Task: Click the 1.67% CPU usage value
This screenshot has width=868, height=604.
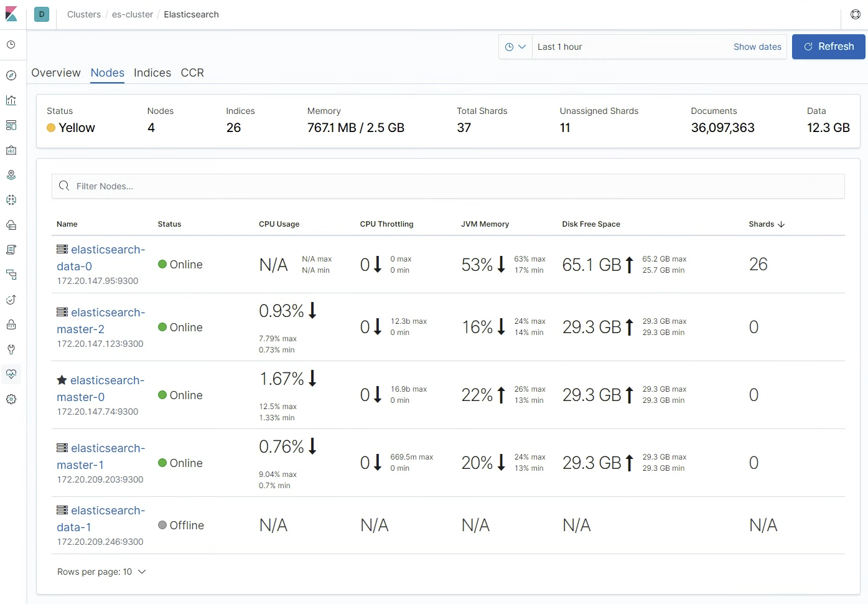Action: (281, 379)
